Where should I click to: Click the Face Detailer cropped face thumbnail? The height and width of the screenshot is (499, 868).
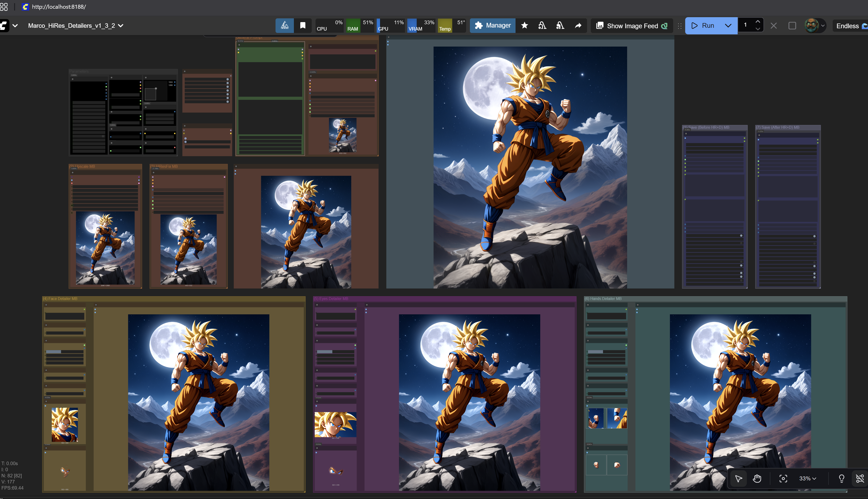coord(64,425)
